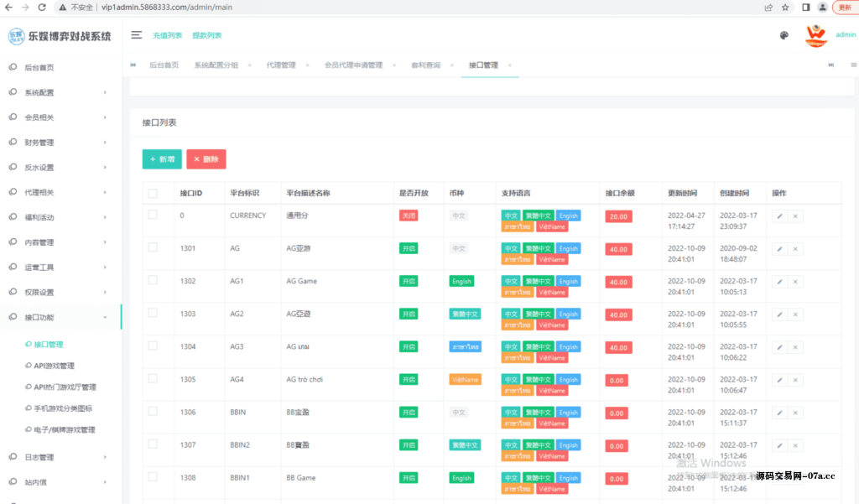Select the checkbox for row 1305
The height and width of the screenshot is (504, 859).
(x=153, y=378)
